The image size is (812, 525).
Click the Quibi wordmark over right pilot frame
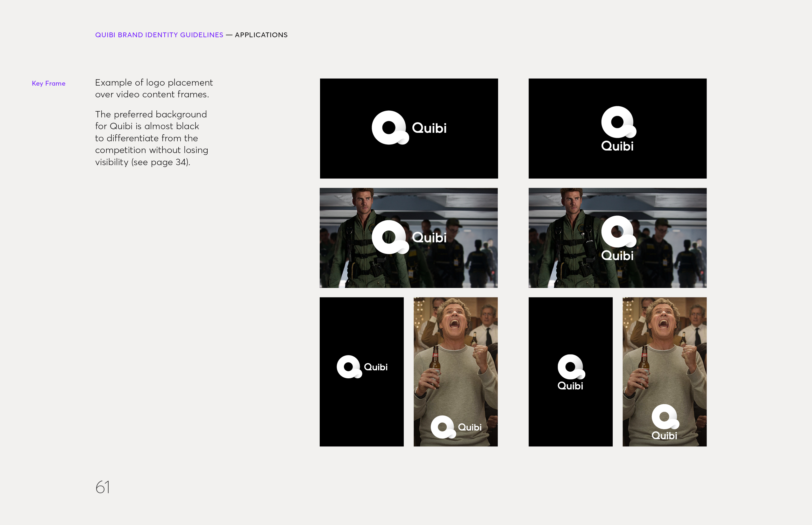point(617,256)
